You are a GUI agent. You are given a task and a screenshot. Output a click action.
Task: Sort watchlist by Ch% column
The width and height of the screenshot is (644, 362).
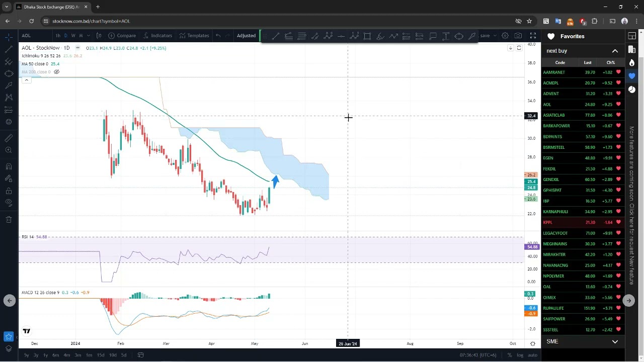[x=610, y=62]
